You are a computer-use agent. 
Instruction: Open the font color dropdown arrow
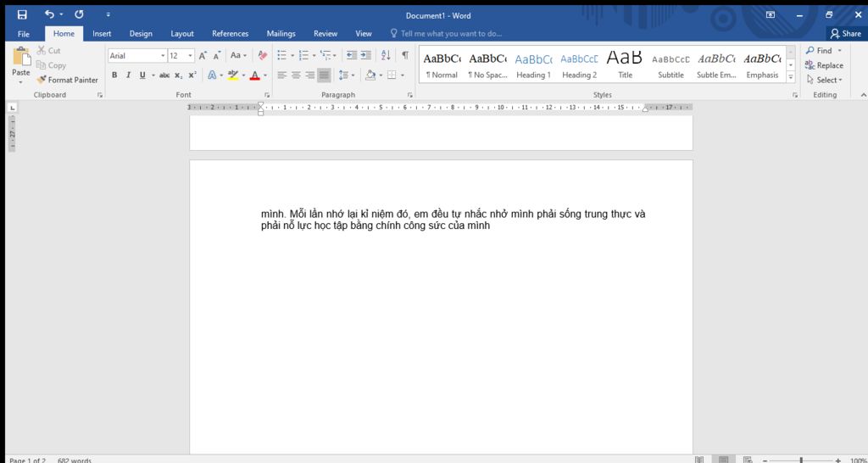pos(265,75)
